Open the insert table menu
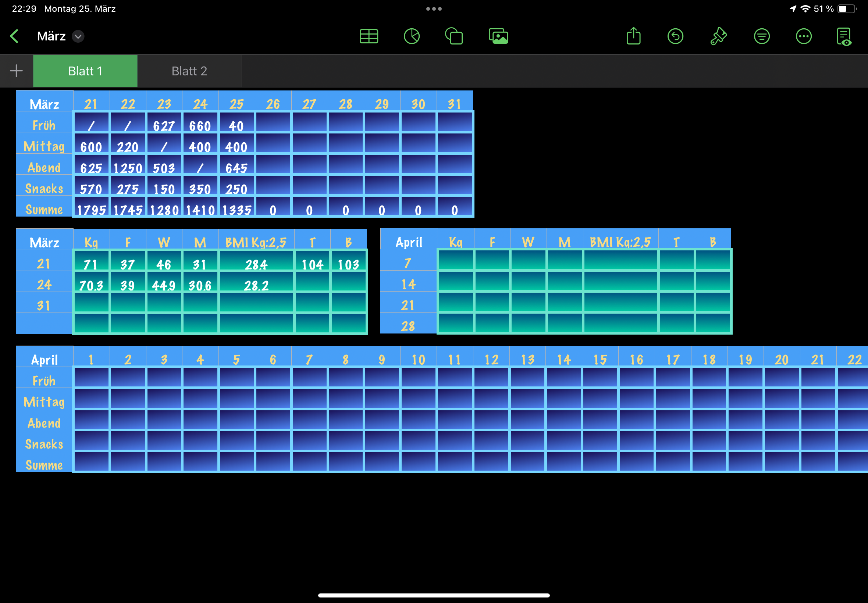This screenshot has height=603, width=868. 369,36
